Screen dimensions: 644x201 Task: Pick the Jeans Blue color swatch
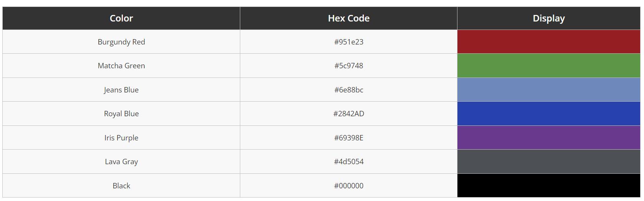click(548, 90)
